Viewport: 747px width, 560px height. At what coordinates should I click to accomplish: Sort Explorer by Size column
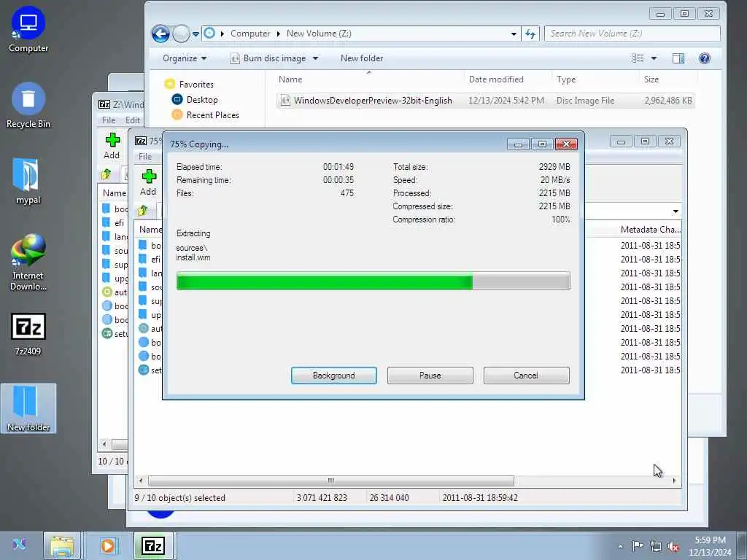(x=668, y=79)
